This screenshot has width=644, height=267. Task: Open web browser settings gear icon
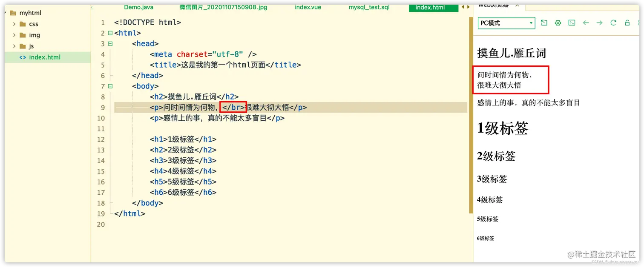558,23
